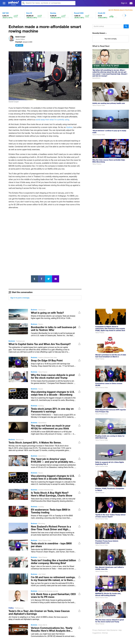Share the 'What is going on with Tesla?' story
Screen dimensions: 135x644
[79, 313]
